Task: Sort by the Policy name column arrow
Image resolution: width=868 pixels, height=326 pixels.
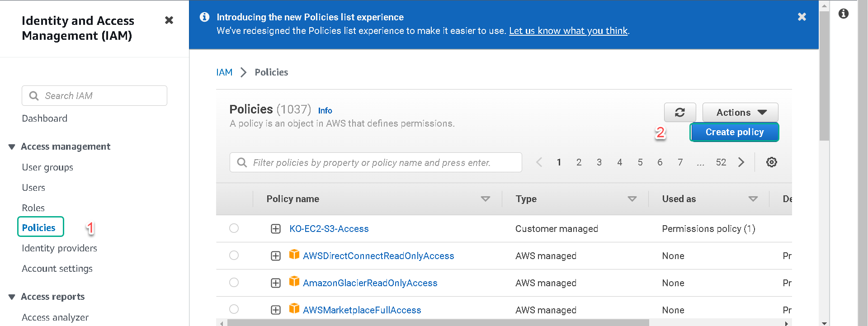Action: 486,199
